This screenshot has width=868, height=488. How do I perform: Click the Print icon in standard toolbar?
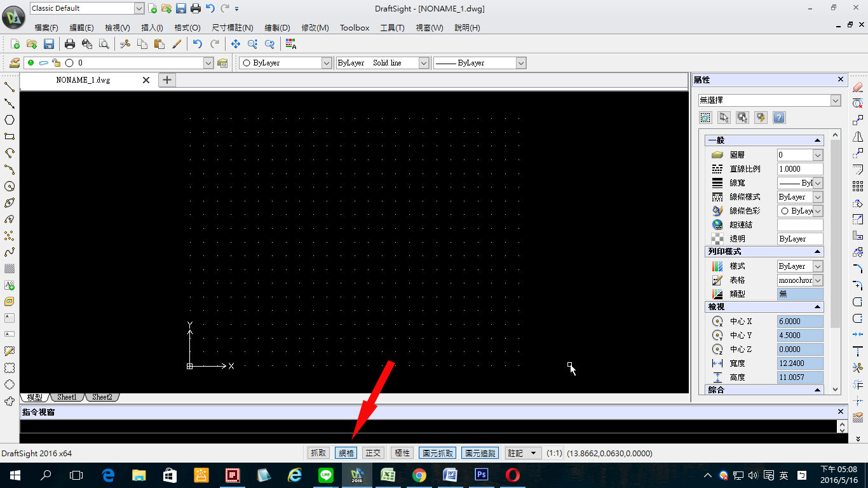[x=70, y=44]
